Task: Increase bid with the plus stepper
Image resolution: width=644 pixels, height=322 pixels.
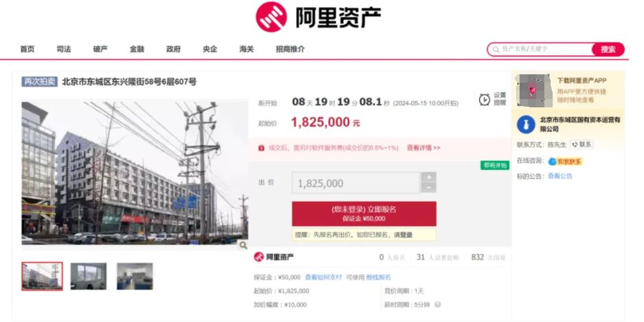Action: point(429,178)
